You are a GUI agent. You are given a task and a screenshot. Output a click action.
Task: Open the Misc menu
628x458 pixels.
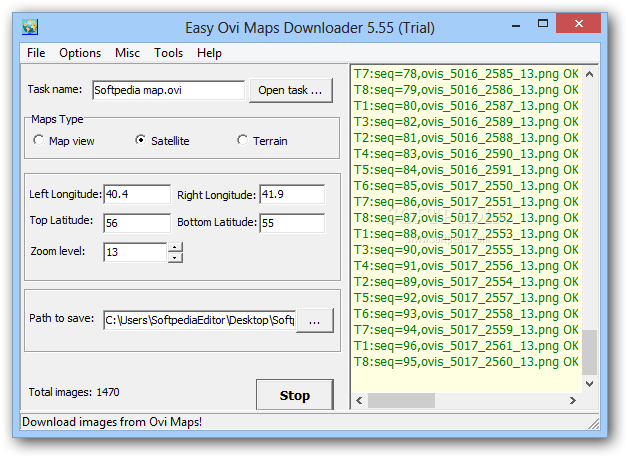pos(127,53)
